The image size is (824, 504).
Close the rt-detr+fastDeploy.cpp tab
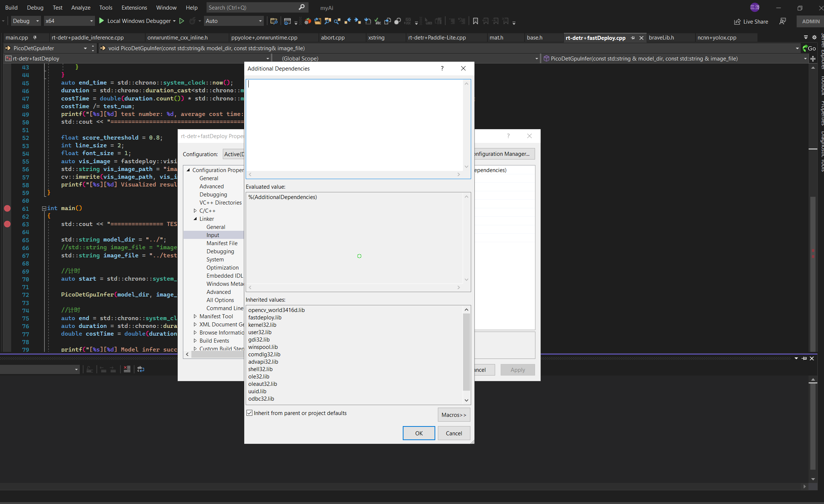(641, 38)
